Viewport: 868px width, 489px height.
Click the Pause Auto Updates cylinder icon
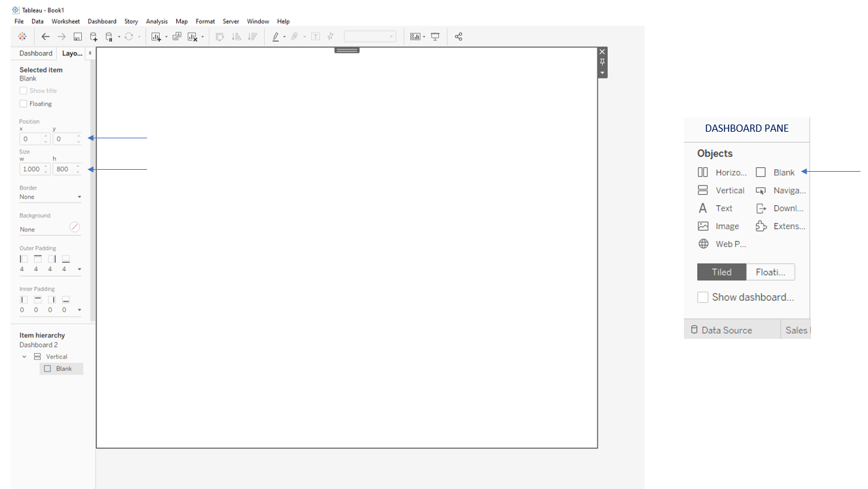[x=109, y=37]
